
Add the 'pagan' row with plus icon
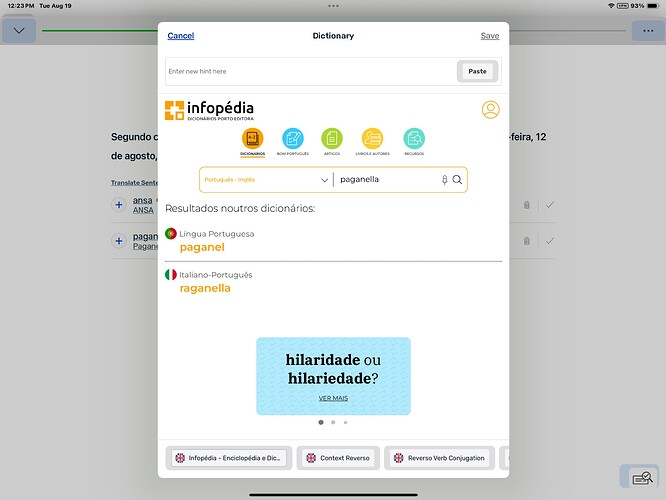coord(119,241)
